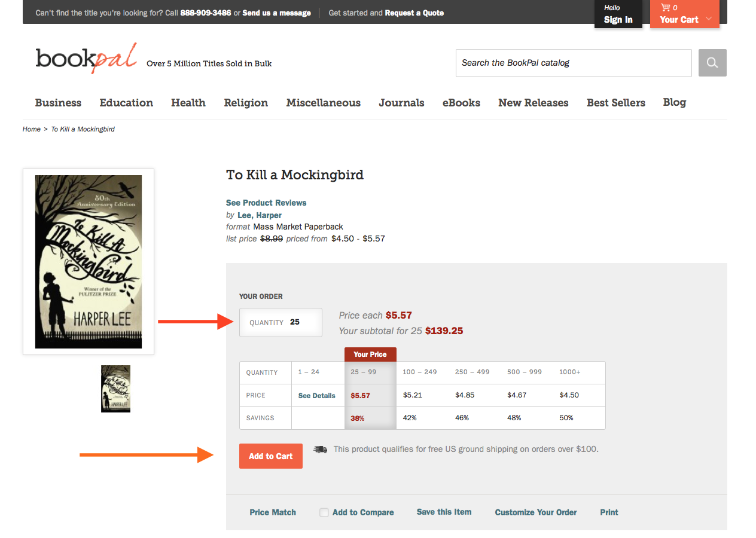Go to Home breadcrumb
The height and width of the screenshot is (538, 756).
pos(32,129)
